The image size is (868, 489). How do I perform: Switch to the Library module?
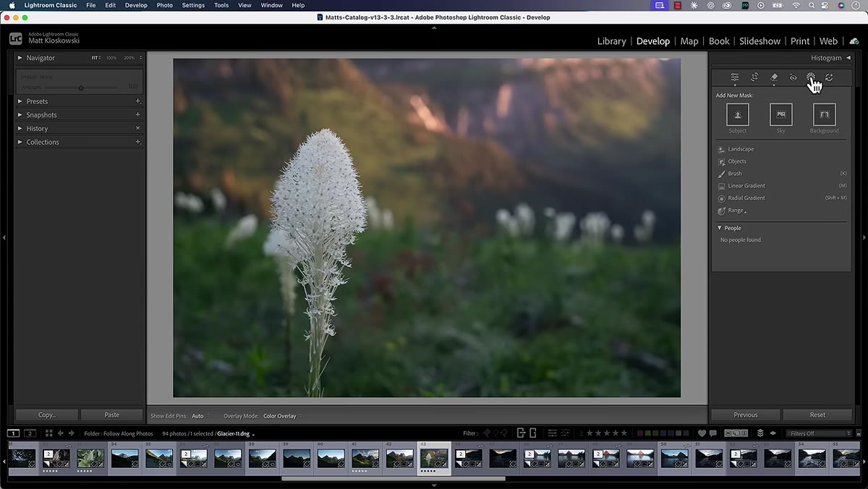612,41
